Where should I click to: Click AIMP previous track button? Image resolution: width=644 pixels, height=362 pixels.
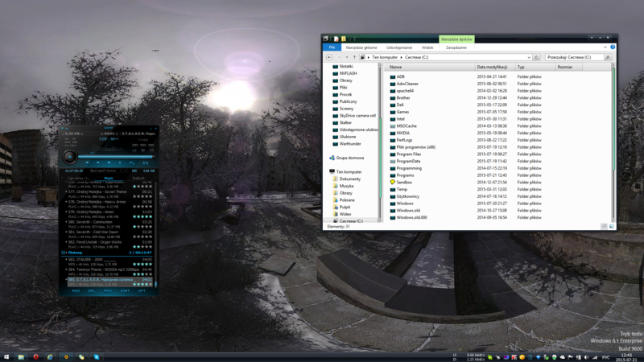click(87, 163)
